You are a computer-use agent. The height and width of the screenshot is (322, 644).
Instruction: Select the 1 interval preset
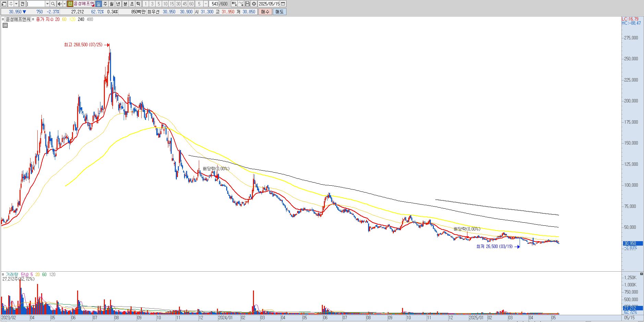coord(145,4)
